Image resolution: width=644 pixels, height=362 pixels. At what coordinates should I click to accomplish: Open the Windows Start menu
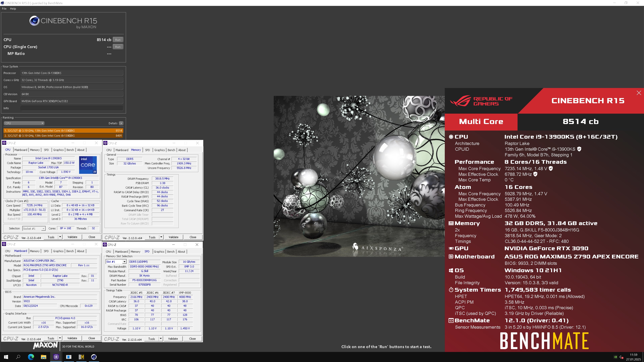(x=6, y=357)
